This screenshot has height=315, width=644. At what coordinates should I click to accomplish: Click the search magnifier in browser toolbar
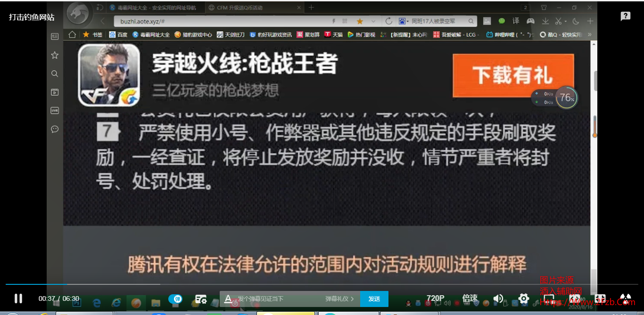click(x=471, y=21)
